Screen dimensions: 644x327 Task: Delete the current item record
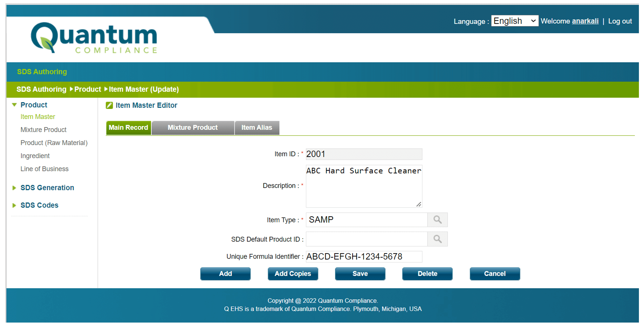click(428, 274)
